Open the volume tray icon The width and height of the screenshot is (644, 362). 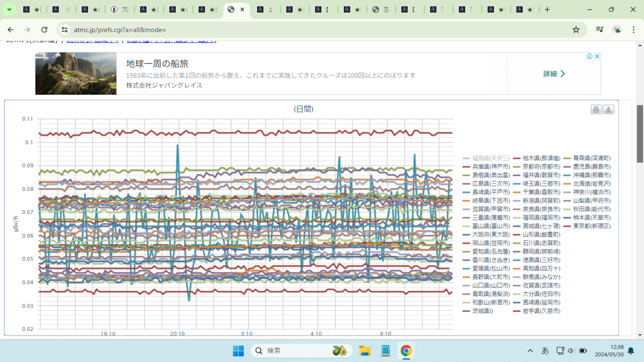[570, 351]
